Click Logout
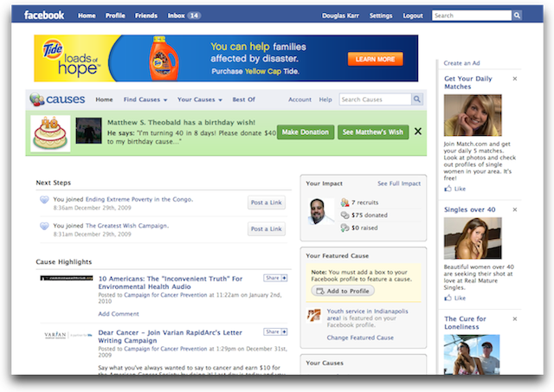The image size is (554, 392). click(x=413, y=16)
